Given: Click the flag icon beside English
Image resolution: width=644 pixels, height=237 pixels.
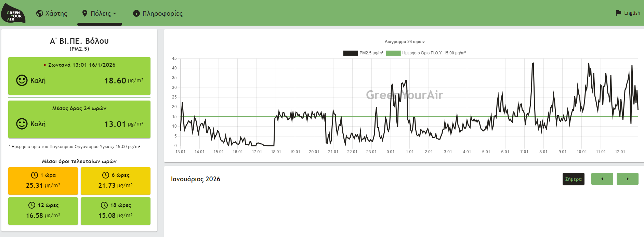Looking at the screenshot, I should tap(618, 13).
